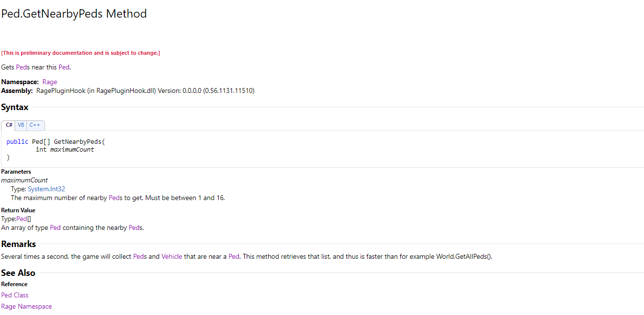The image size is (644, 315).
Task: Click "Ped" link ending the summary sentence
Action: pos(64,67)
